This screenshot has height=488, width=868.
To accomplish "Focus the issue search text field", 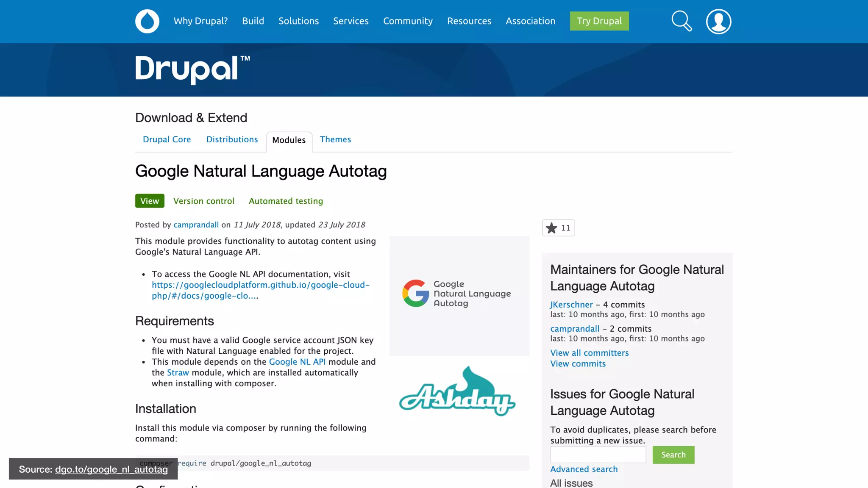I will pos(598,455).
